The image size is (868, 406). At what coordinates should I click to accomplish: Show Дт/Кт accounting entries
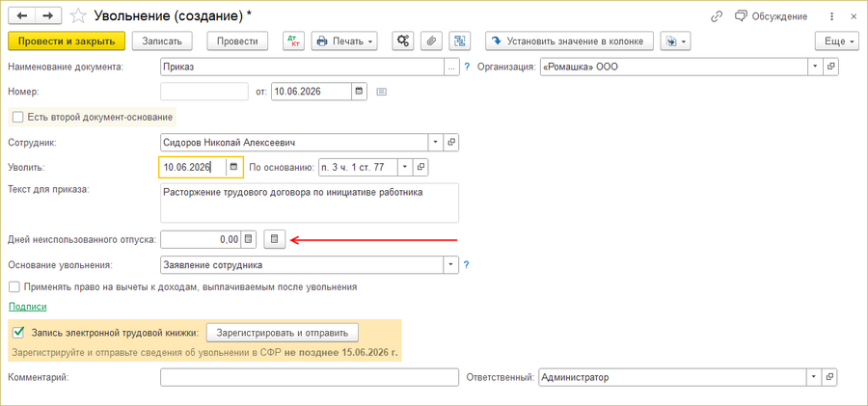(x=294, y=41)
